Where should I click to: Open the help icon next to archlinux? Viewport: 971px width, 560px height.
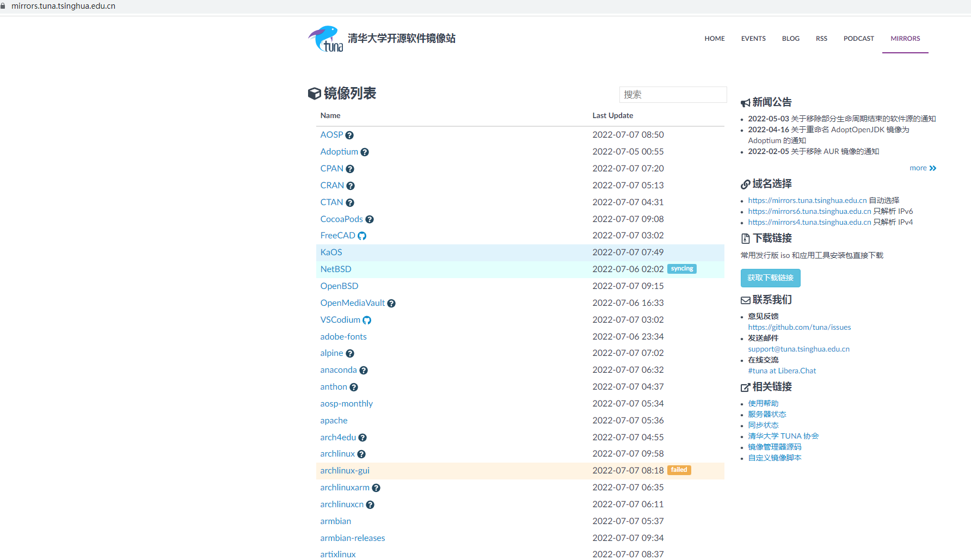point(361,454)
